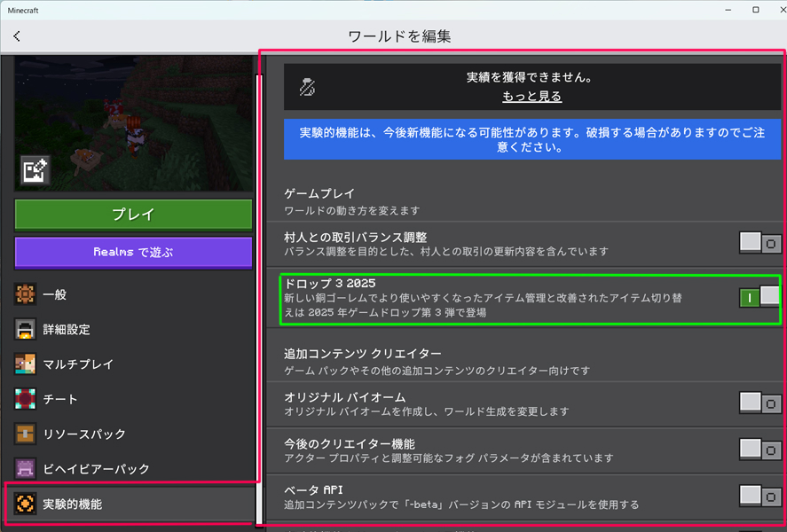The height and width of the screenshot is (532, 787).
Task: Open the 詳細設定 tab
Action: point(133,330)
